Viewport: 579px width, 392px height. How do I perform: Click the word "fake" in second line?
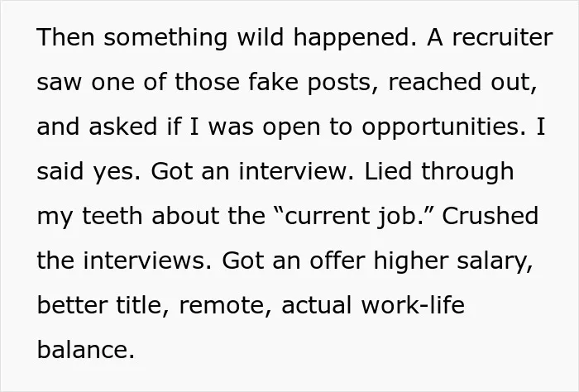point(273,82)
